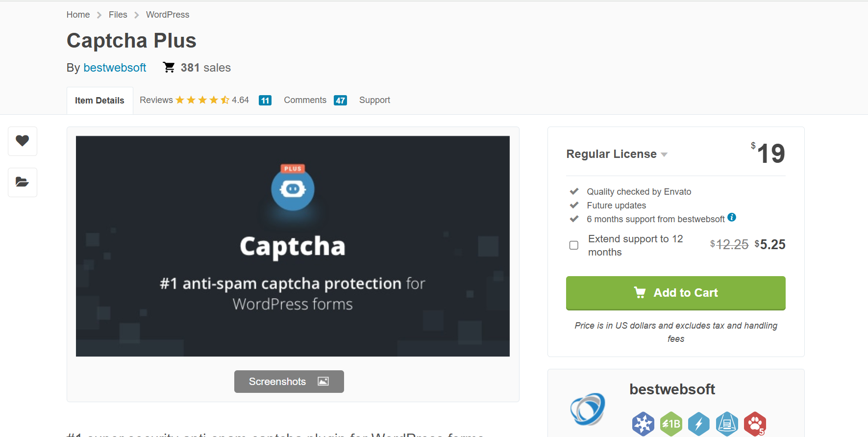Open bestwebsoft profile name in sidebar
Image resolution: width=868 pixels, height=437 pixels.
[x=672, y=389]
